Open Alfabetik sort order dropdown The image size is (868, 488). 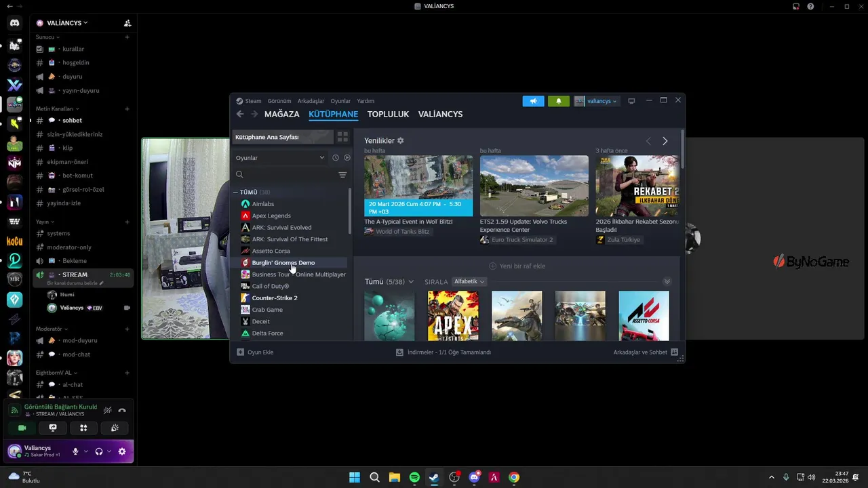click(469, 281)
